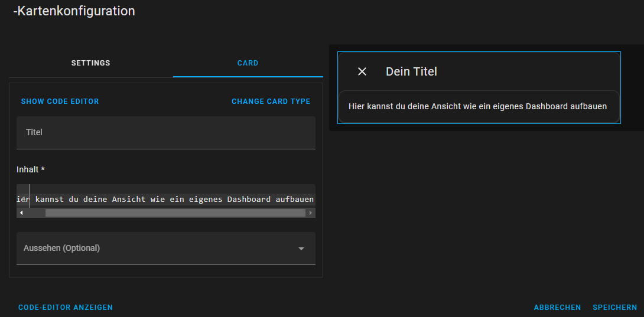Click the right scroll arrow under Inhalt

pyautogui.click(x=311, y=213)
